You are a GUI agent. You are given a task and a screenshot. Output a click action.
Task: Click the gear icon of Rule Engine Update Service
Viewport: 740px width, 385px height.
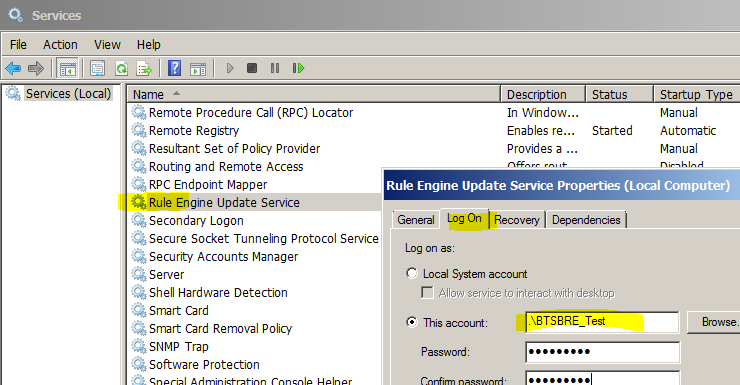click(x=139, y=202)
